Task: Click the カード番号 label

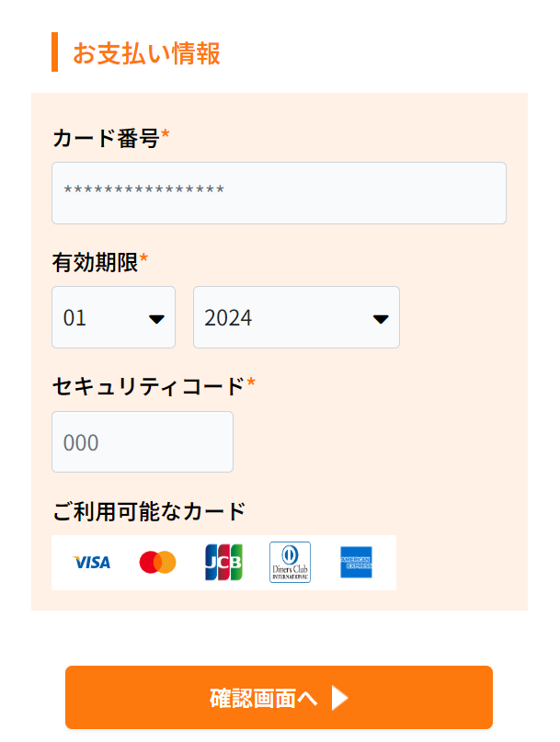Action: pos(106,138)
